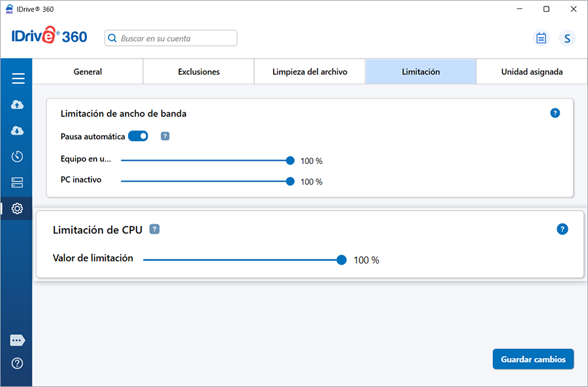Open the Limpieza del archivo tab
Screen dimensions: 588x387
[x=310, y=72]
